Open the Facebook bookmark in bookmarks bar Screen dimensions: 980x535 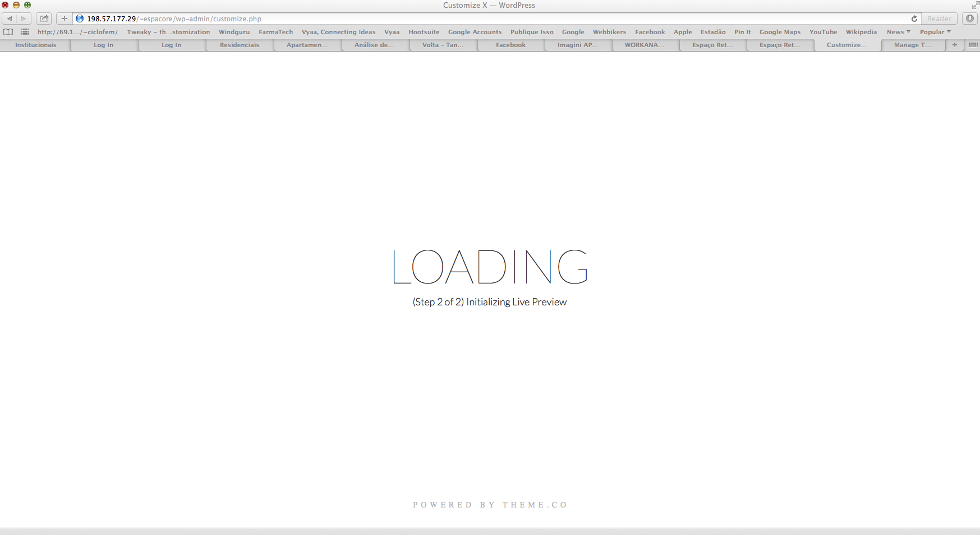tap(650, 32)
